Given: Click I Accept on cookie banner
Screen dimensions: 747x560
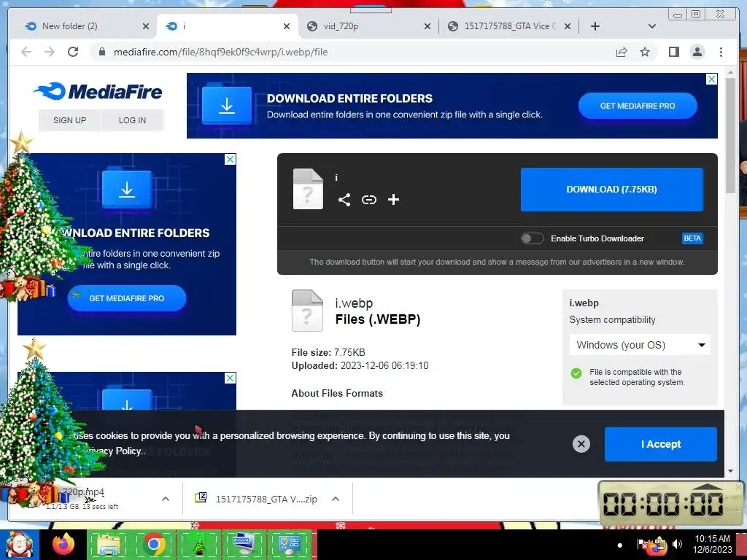Looking at the screenshot, I should pyautogui.click(x=661, y=444).
